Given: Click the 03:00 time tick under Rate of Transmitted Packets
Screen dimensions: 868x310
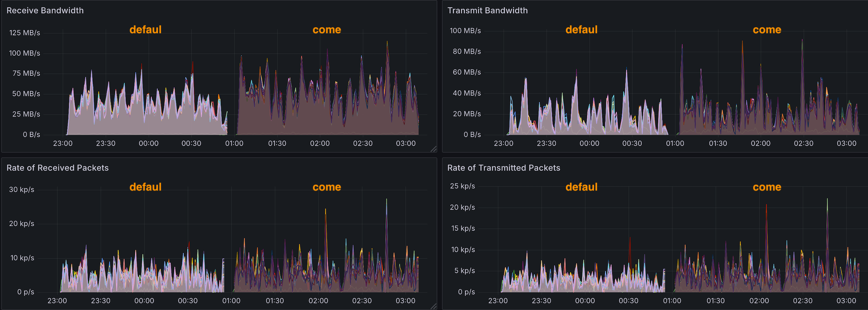Looking at the screenshot, I should 846,301.
